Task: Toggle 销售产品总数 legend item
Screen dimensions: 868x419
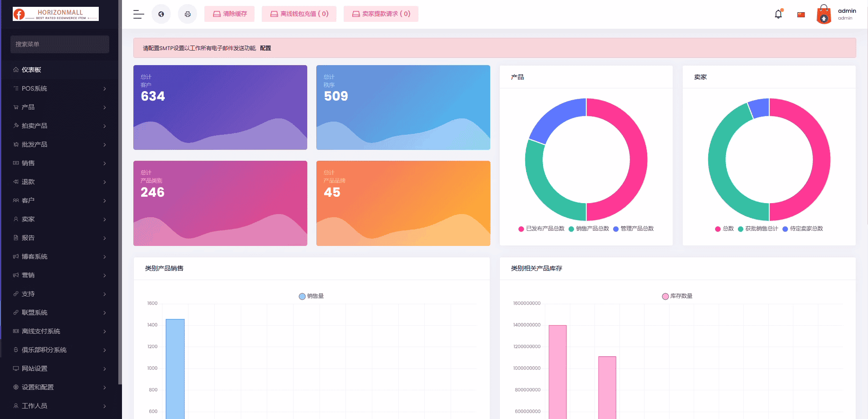Action: click(589, 229)
